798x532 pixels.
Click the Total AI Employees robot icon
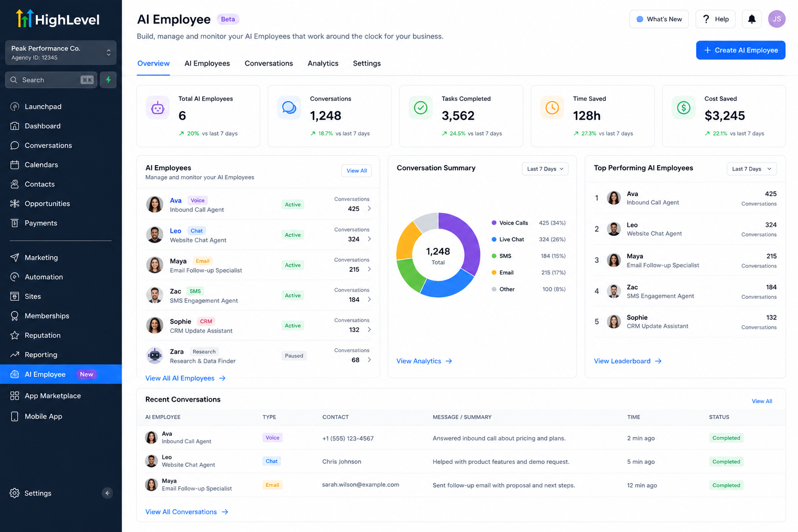click(x=157, y=108)
